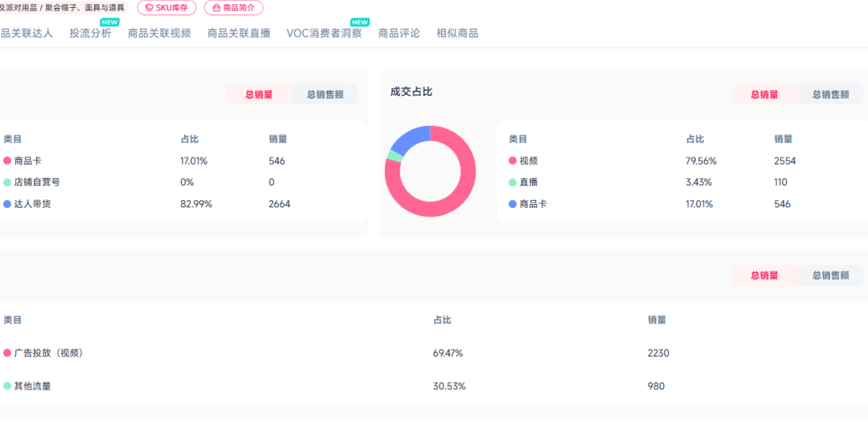The height and width of the screenshot is (424, 868).
Task: Click the green dot beside 店铺自营号
Action: (x=7, y=182)
